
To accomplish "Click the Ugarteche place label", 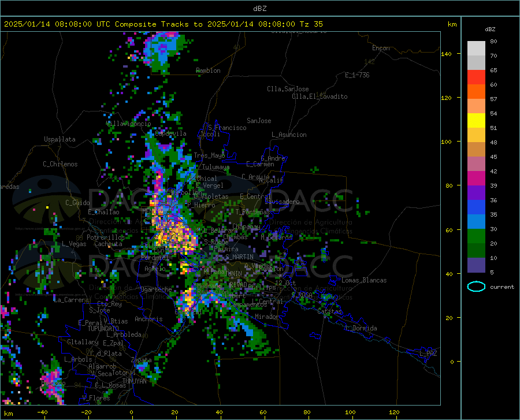I will (x=156, y=289).
